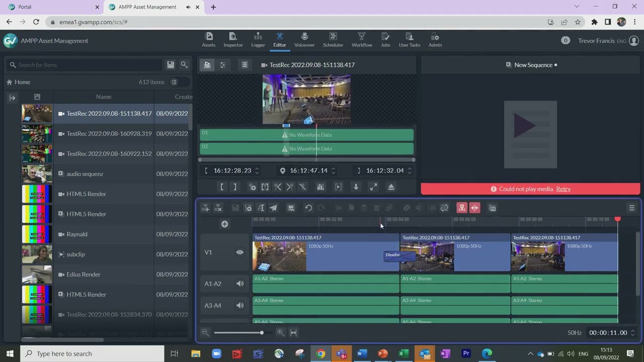Viewport: 644px width, 362px height.
Task: Toggle the red ripple mode button
Action: point(462,208)
